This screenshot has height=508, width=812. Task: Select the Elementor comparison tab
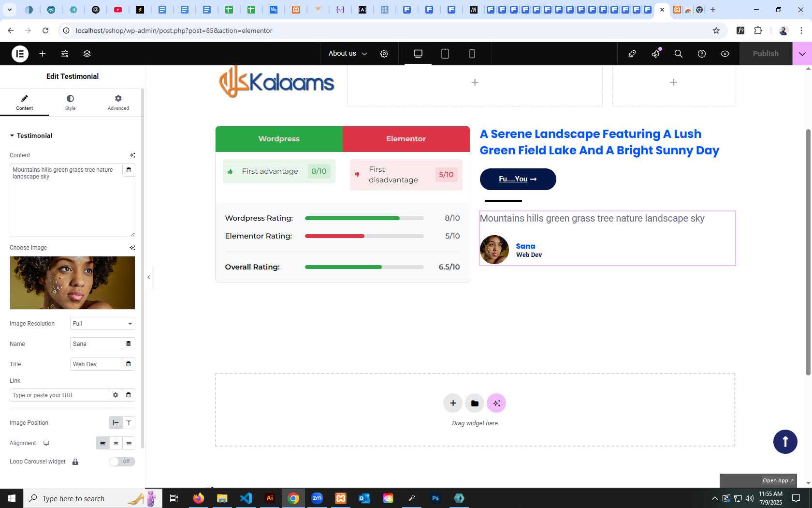click(x=406, y=139)
